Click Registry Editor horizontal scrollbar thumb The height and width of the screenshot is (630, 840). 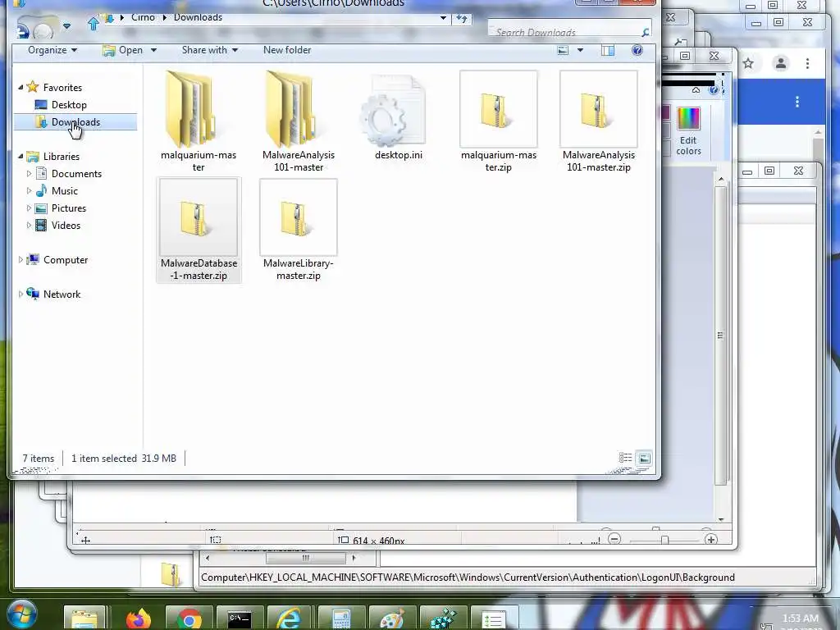coord(305,558)
